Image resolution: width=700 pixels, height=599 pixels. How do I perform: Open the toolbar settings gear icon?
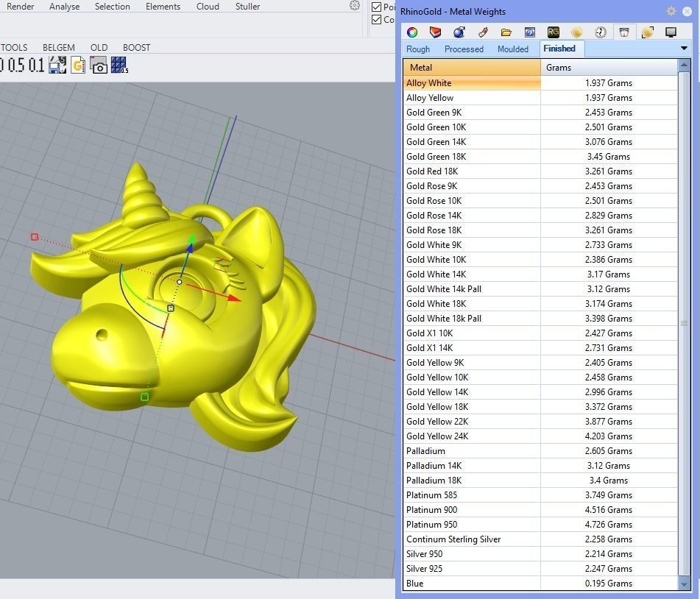tap(355, 5)
